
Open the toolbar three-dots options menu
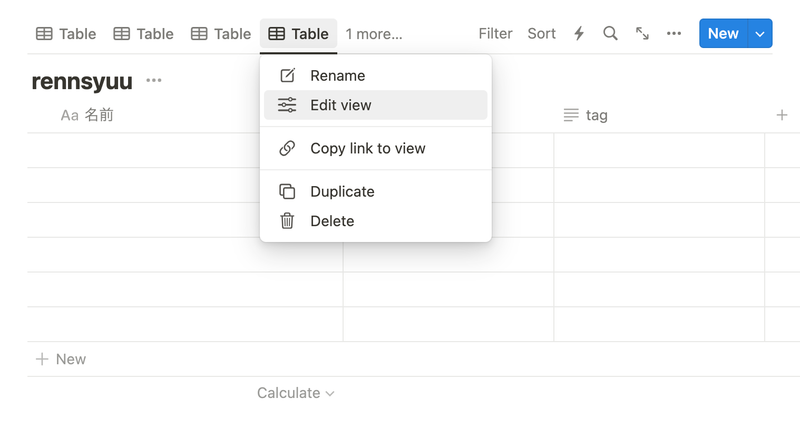click(673, 34)
